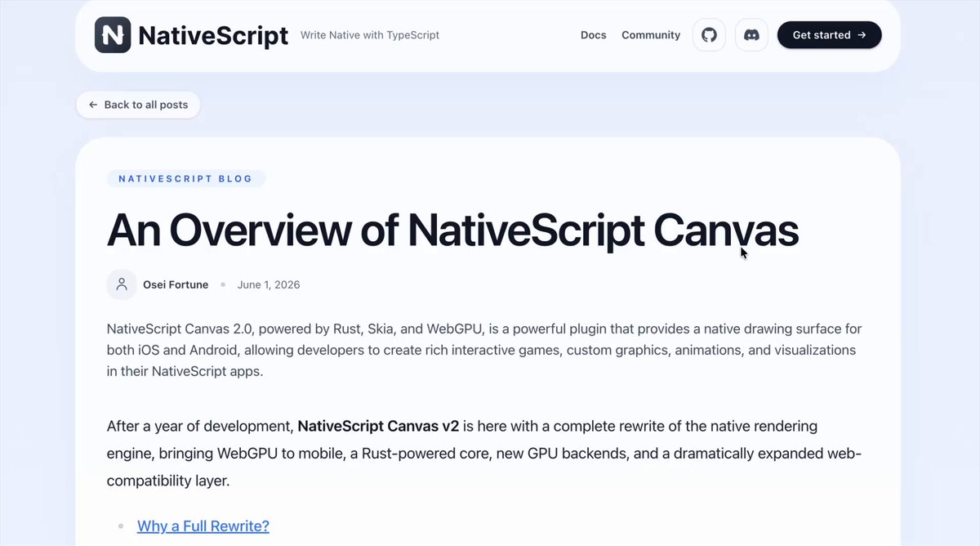Follow the Why a Full Rewrite? link
The width and height of the screenshot is (980, 546).
[x=203, y=526]
